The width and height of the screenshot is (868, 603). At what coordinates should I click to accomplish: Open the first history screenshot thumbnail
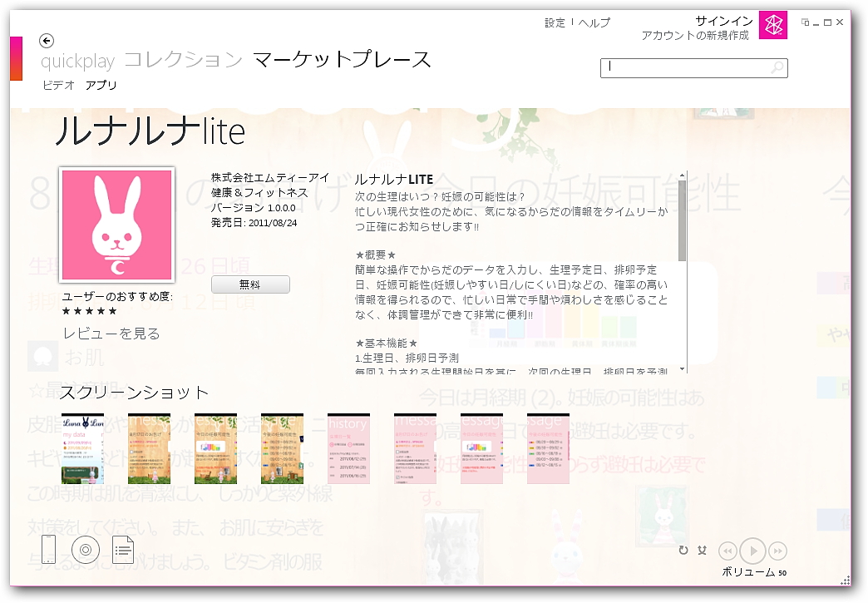pyautogui.click(x=348, y=448)
